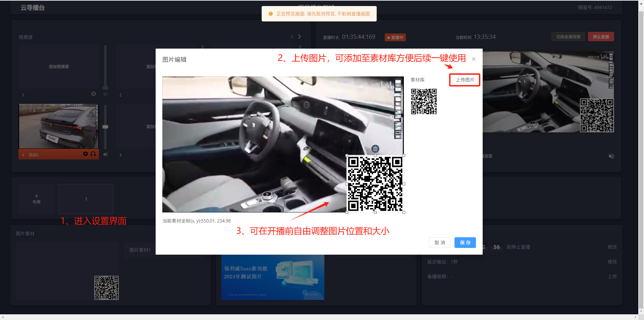Click the 上传图片 upload button
This screenshot has height=320, width=644.
[x=465, y=80]
